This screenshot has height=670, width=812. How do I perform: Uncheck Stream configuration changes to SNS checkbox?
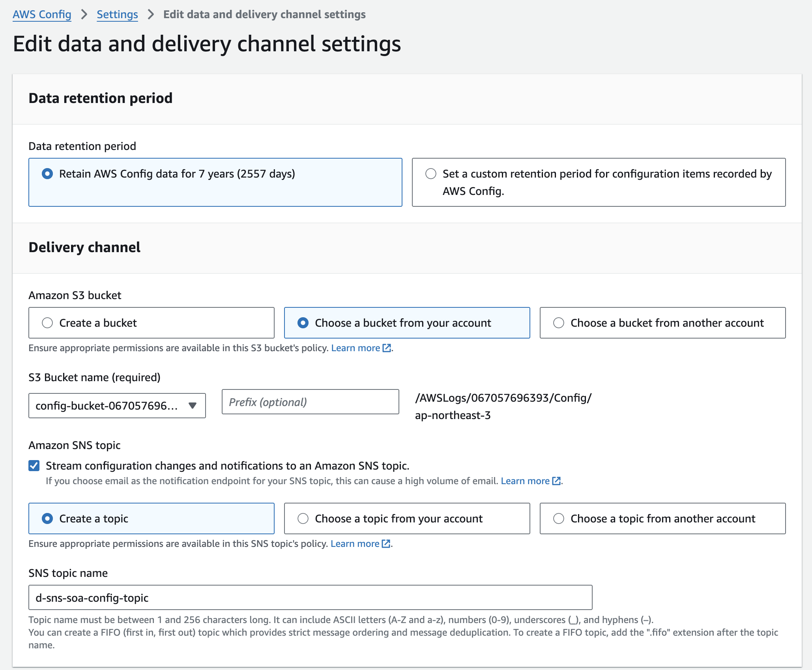coord(34,466)
